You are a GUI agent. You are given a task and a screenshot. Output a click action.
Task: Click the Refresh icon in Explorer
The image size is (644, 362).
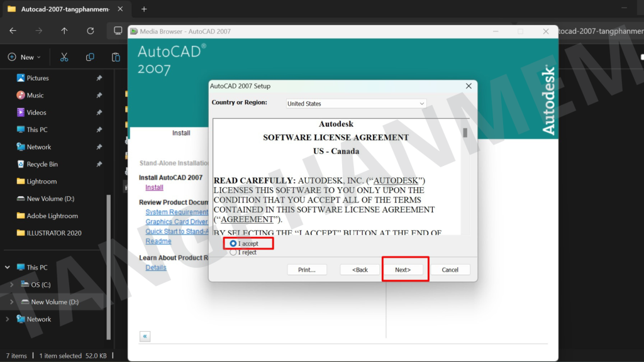pos(91,31)
